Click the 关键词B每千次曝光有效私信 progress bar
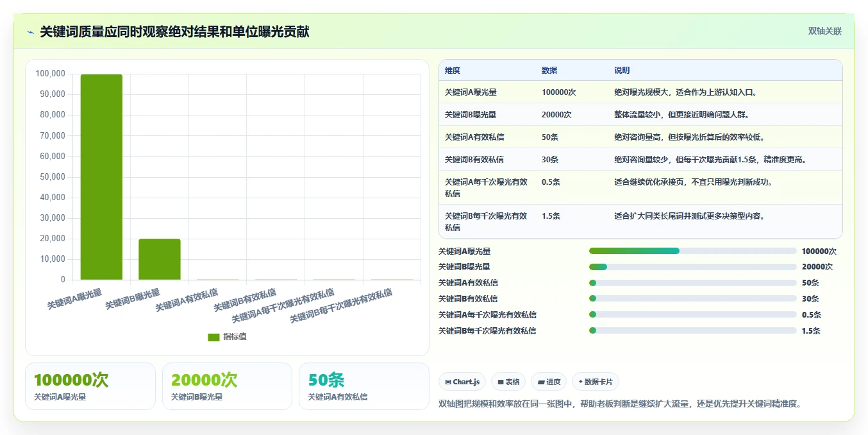This screenshot has height=435, width=868. click(692, 330)
